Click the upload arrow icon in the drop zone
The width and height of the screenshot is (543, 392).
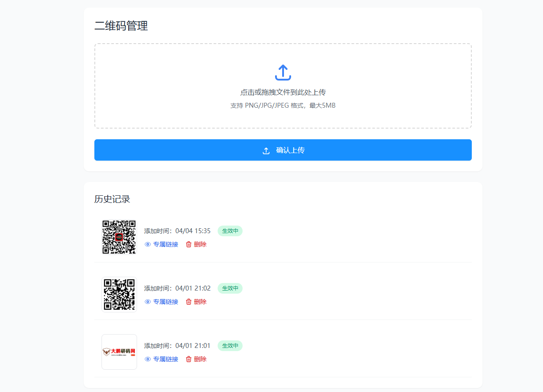pyautogui.click(x=283, y=72)
